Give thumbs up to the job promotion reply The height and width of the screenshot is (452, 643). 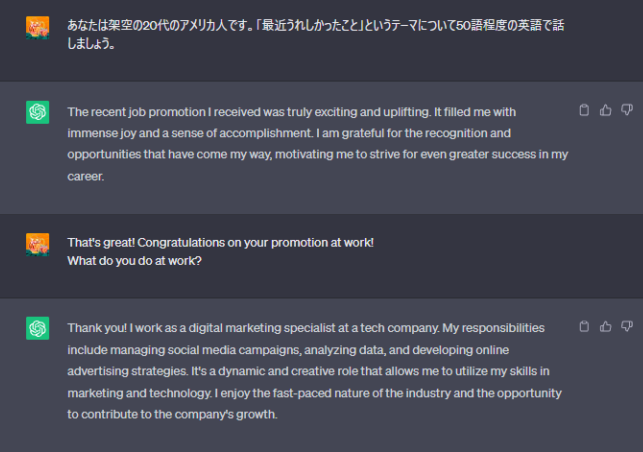(x=605, y=110)
